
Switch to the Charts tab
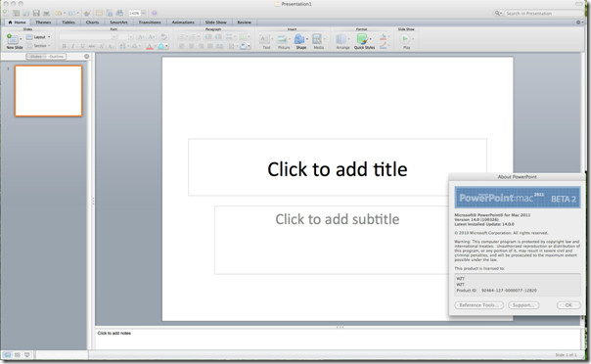coord(92,23)
